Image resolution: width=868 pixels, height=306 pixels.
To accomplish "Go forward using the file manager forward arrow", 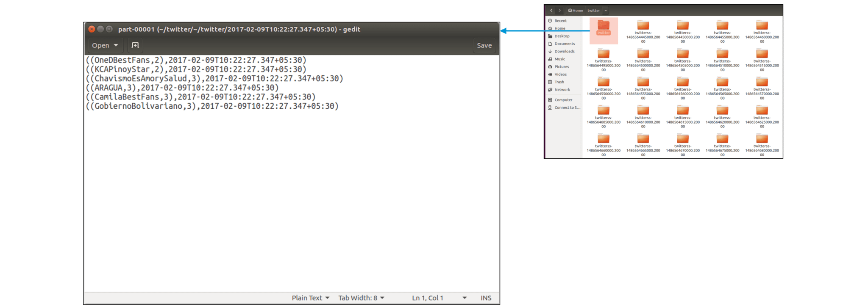I will 559,11.
